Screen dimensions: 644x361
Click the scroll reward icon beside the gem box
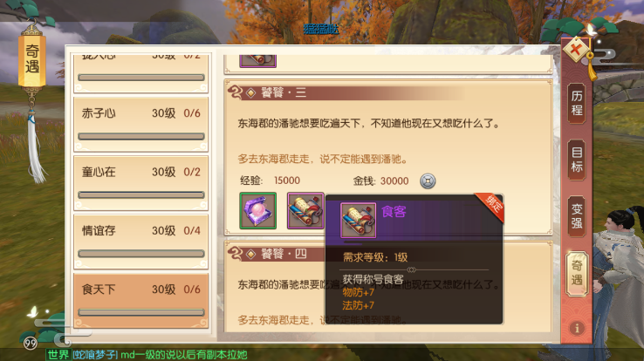click(x=305, y=210)
